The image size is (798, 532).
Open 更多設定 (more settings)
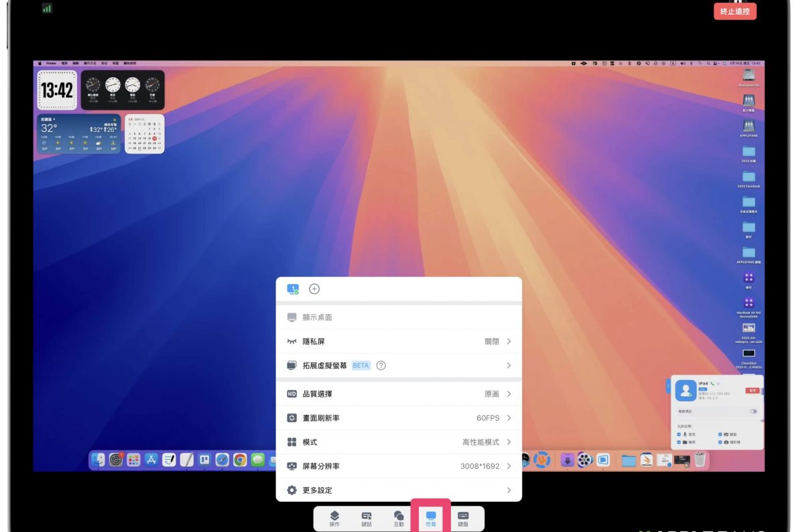[399, 490]
